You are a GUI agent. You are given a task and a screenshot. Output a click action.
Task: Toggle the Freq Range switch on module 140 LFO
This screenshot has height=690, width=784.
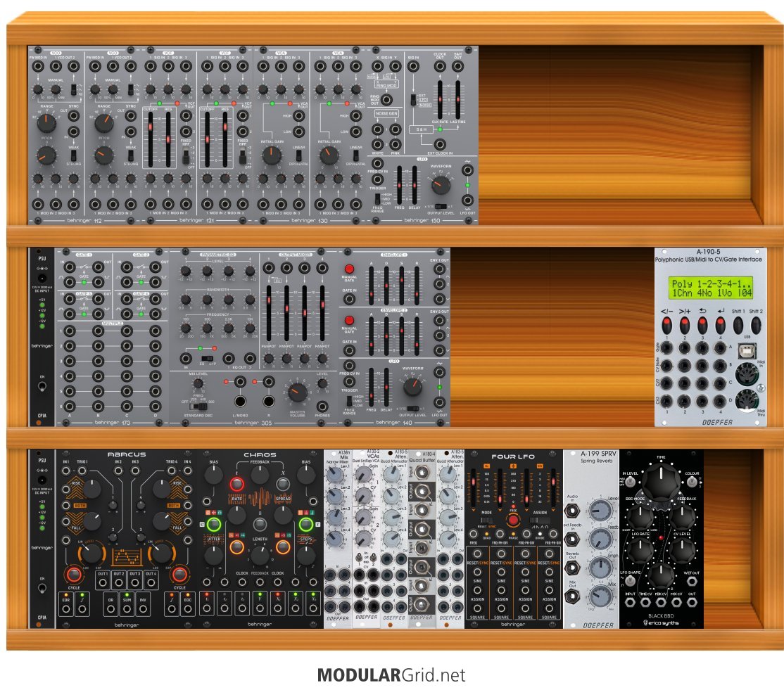tap(349, 400)
